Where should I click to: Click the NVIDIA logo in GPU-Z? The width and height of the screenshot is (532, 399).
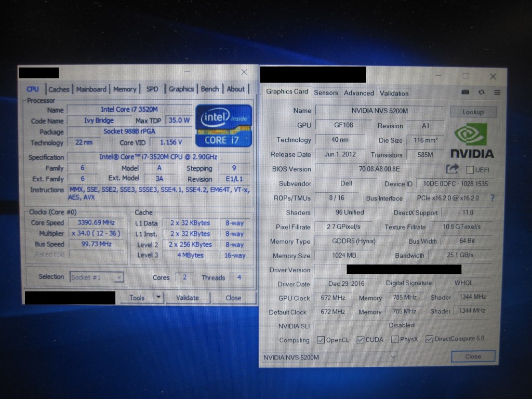[472, 141]
